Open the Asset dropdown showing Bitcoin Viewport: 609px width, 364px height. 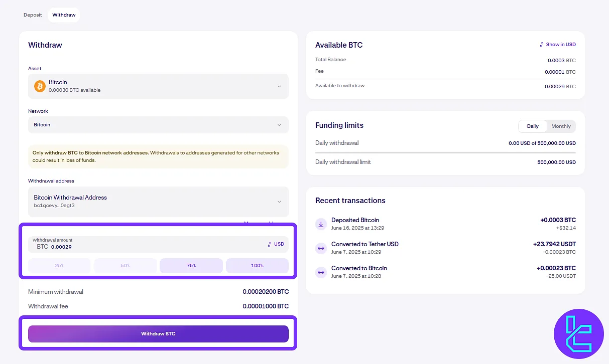point(158,86)
